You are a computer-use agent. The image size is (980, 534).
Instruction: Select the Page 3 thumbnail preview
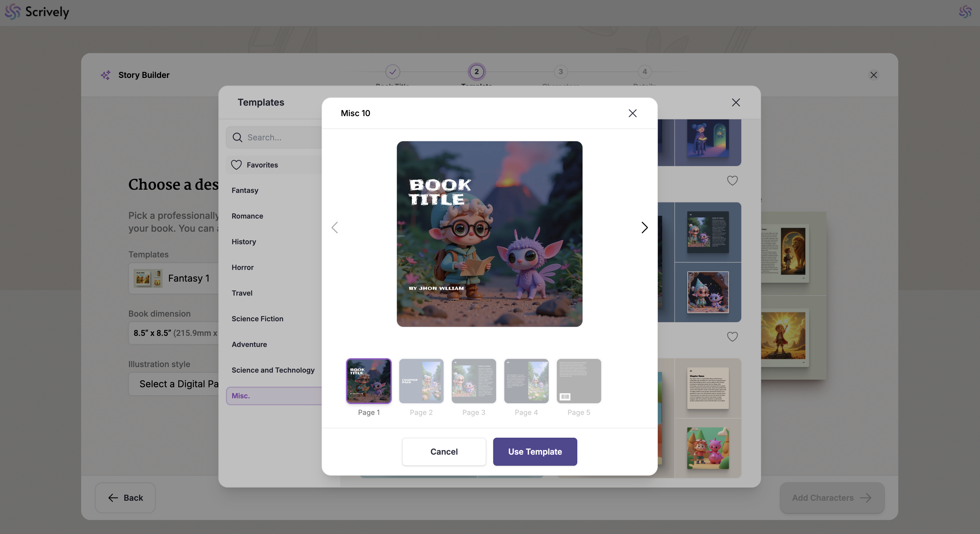pos(473,381)
